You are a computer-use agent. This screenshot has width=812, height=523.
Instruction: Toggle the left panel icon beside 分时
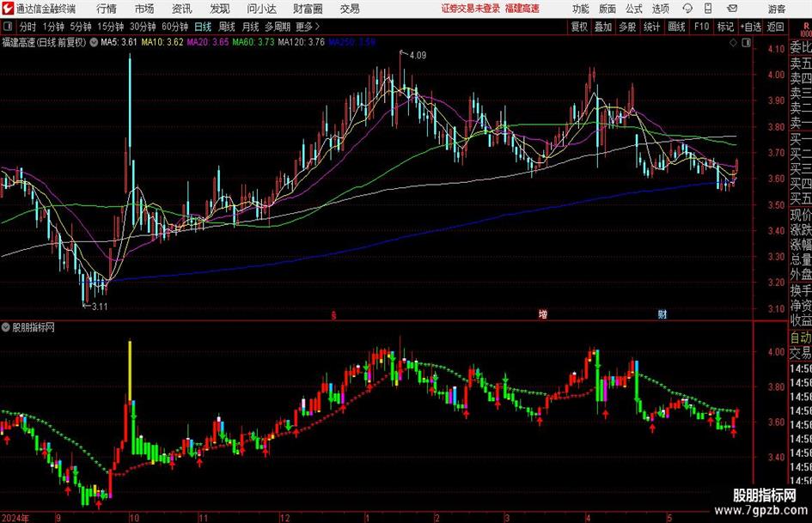tap(8, 27)
